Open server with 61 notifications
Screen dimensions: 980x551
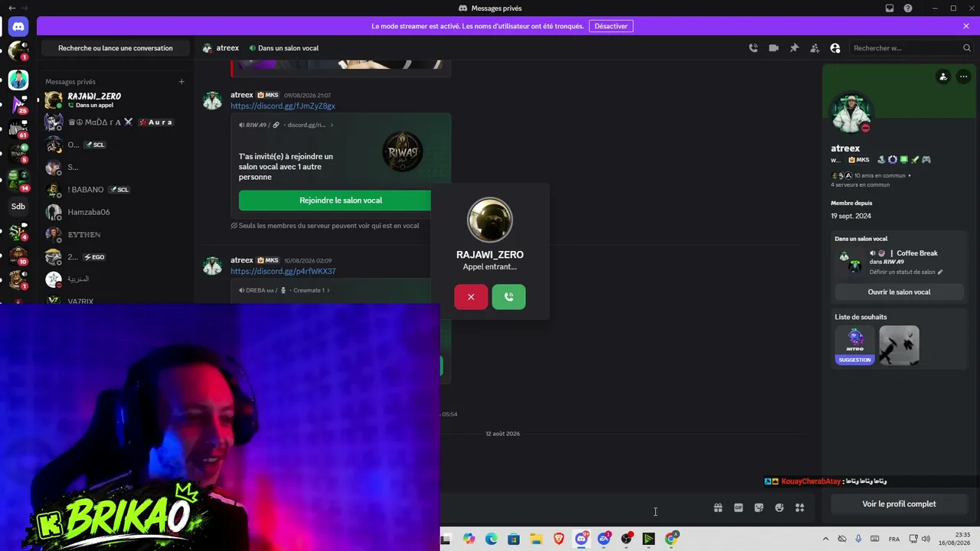tap(18, 129)
